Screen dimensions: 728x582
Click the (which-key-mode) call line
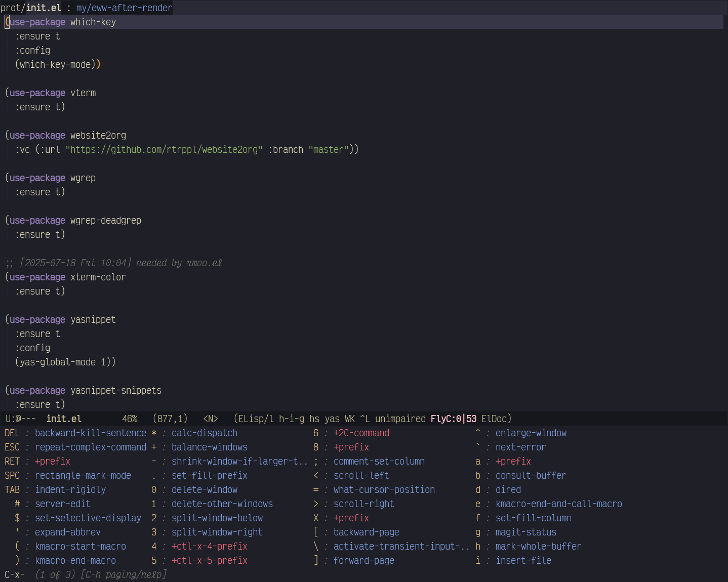click(58, 64)
